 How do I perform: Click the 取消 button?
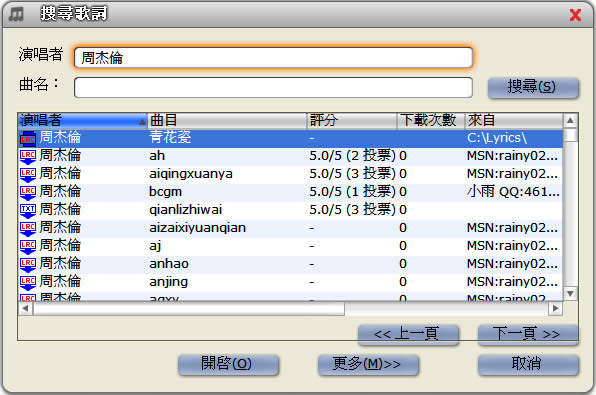click(x=528, y=365)
